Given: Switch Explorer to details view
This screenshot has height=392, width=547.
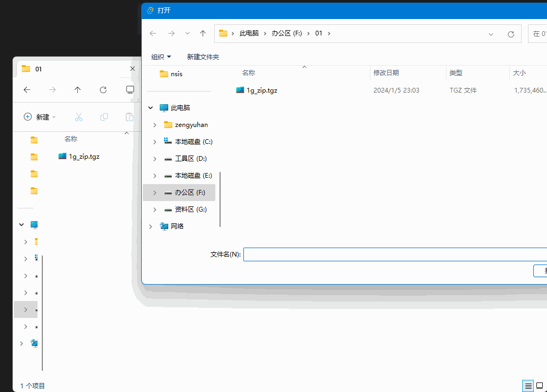Looking at the screenshot, I should click(528, 386).
